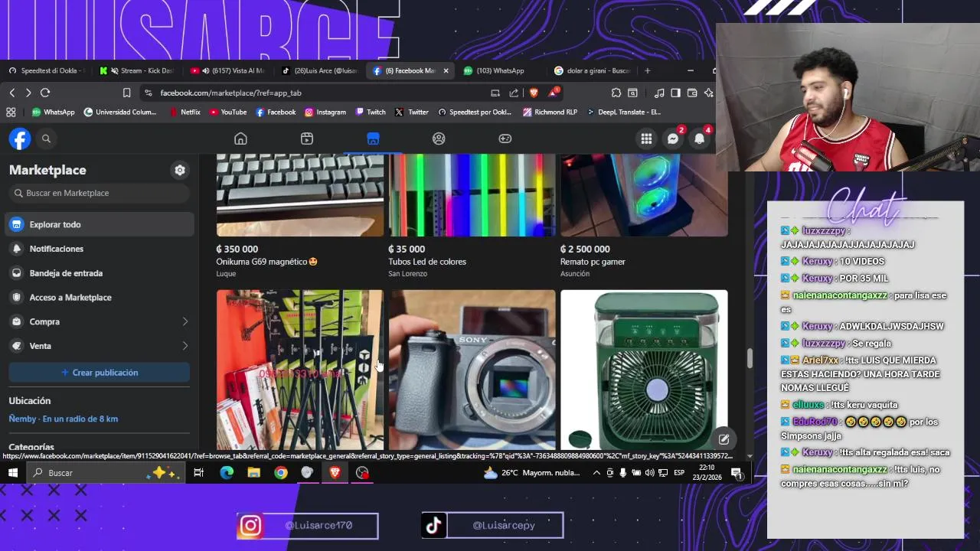Click the Crear publicación button
This screenshot has height=551, width=980.
coord(100,373)
